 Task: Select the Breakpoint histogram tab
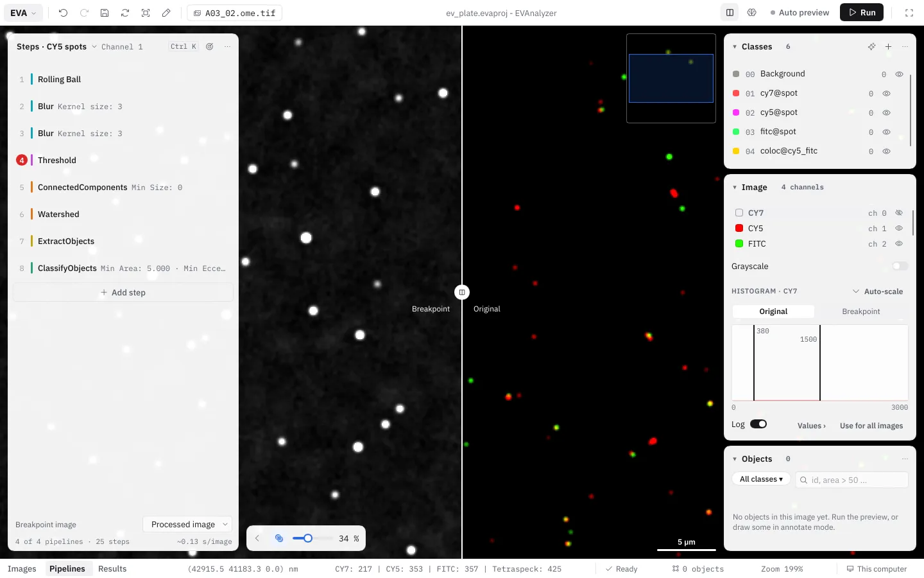click(861, 311)
